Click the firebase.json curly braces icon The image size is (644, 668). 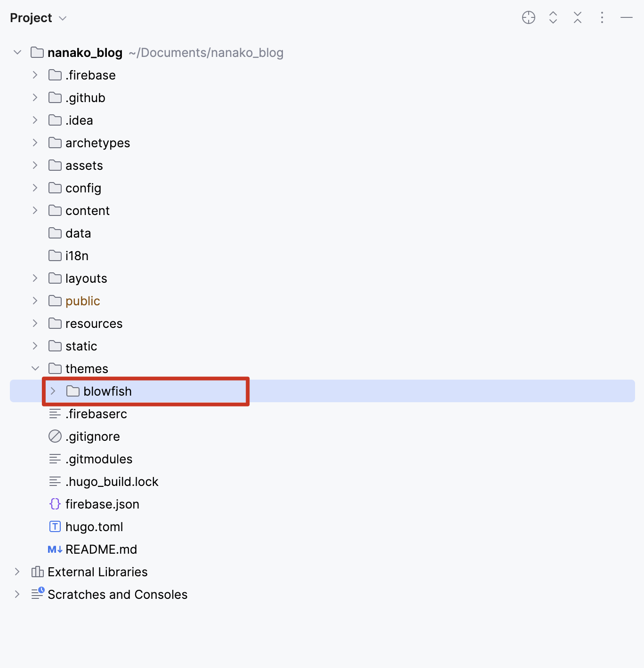(55, 504)
